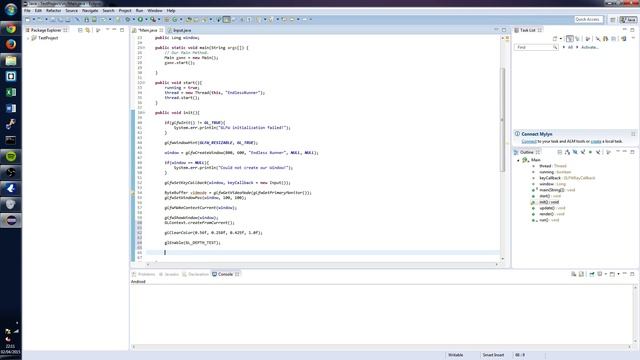640x360 pixels.
Task: Open the Navigate menu
Action: coord(90,11)
